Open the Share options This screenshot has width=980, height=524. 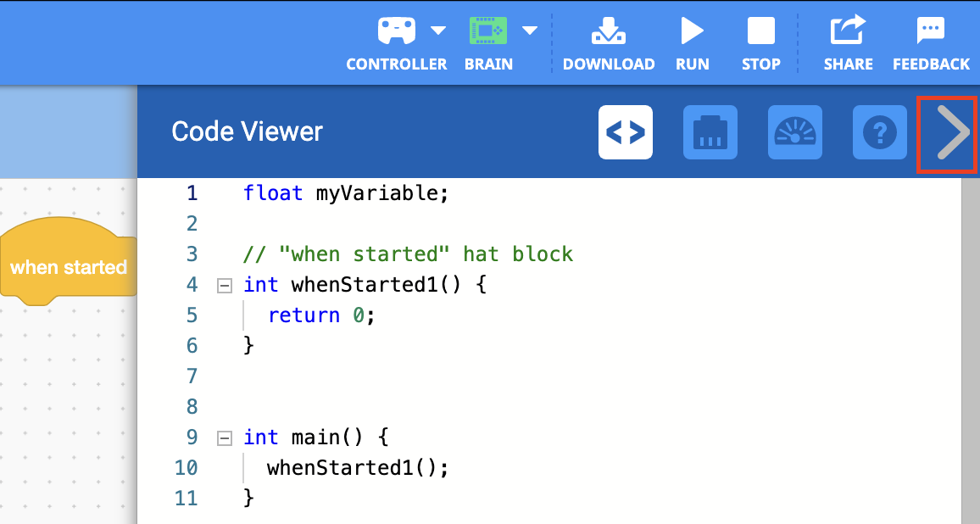[848, 31]
